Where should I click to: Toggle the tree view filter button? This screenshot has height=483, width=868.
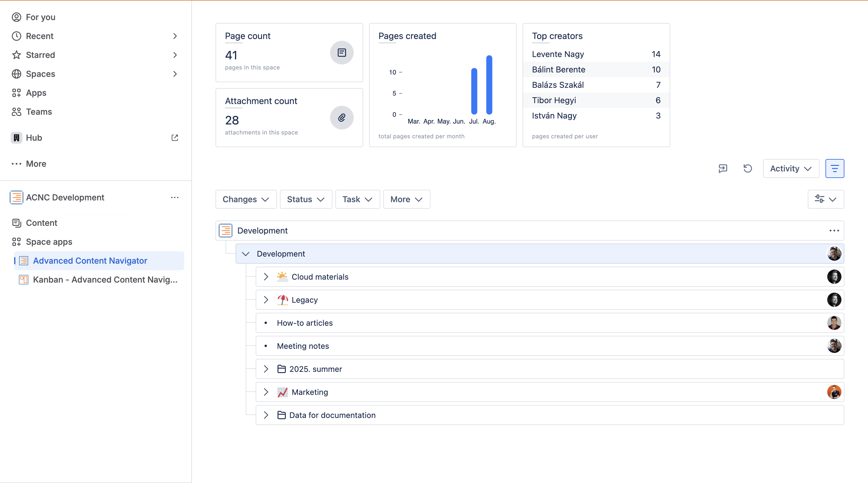coord(834,168)
